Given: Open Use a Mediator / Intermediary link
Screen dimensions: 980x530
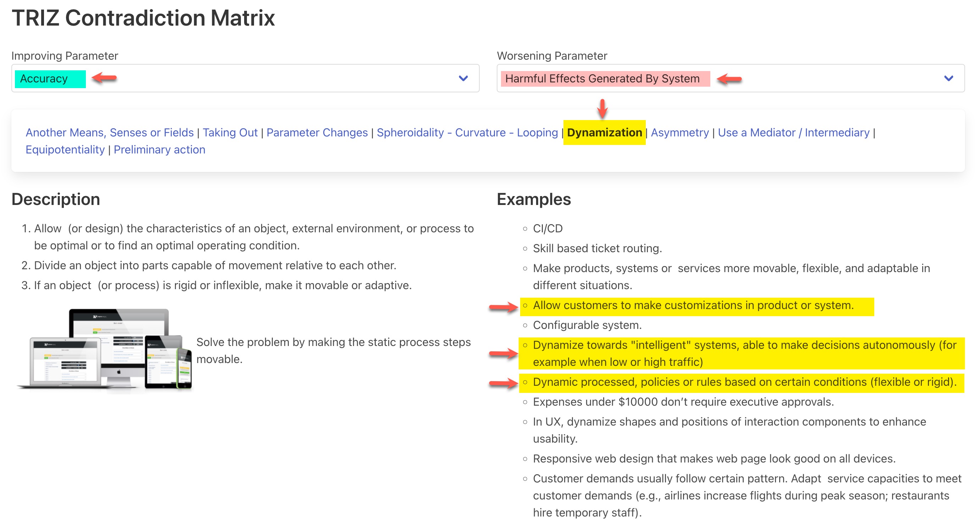Looking at the screenshot, I should [793, 132].
